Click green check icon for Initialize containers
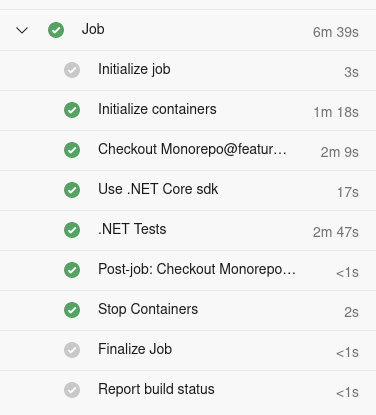Image resolution: width=376 pixels, height=415 pixels. point(72,110)
